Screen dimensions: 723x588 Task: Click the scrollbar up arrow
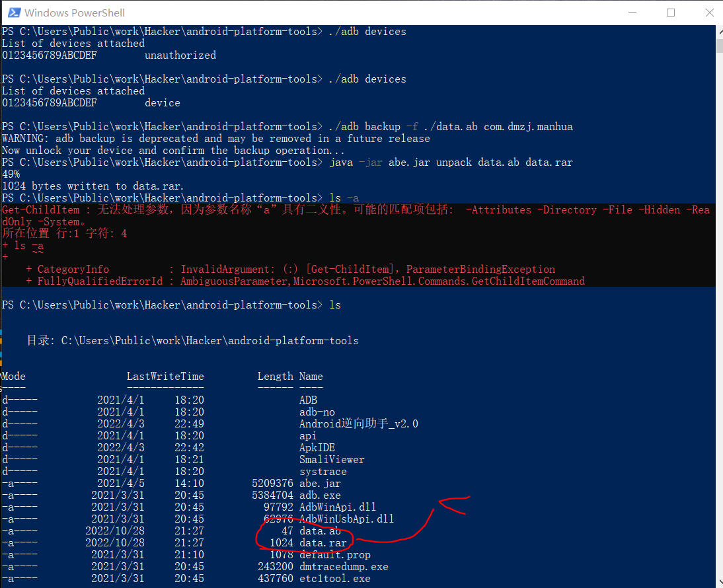718,30
